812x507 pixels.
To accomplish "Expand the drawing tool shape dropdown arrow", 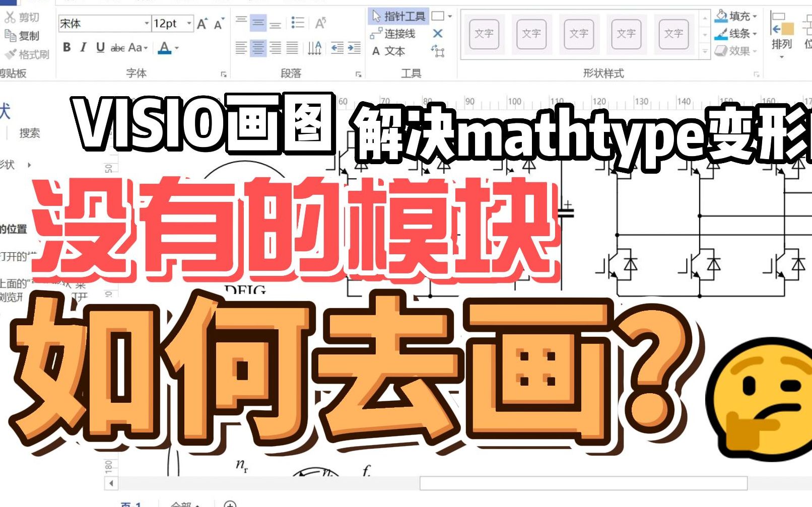I will (450, 17).
